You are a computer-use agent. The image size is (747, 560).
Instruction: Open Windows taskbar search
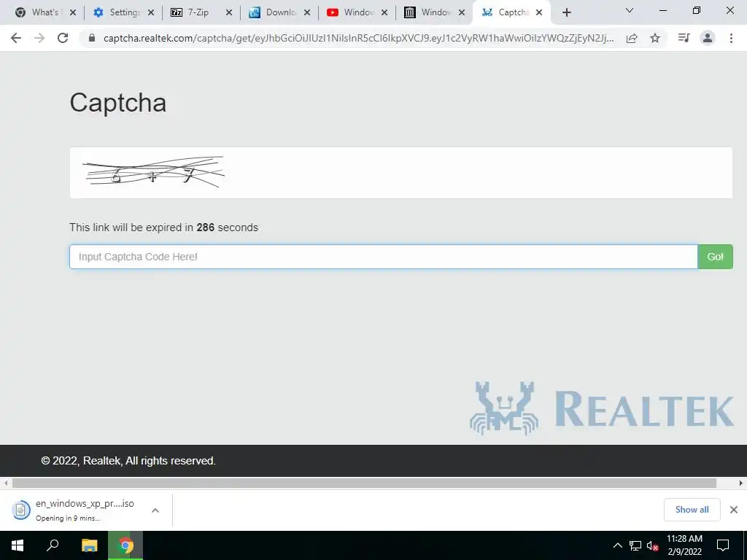53,545
